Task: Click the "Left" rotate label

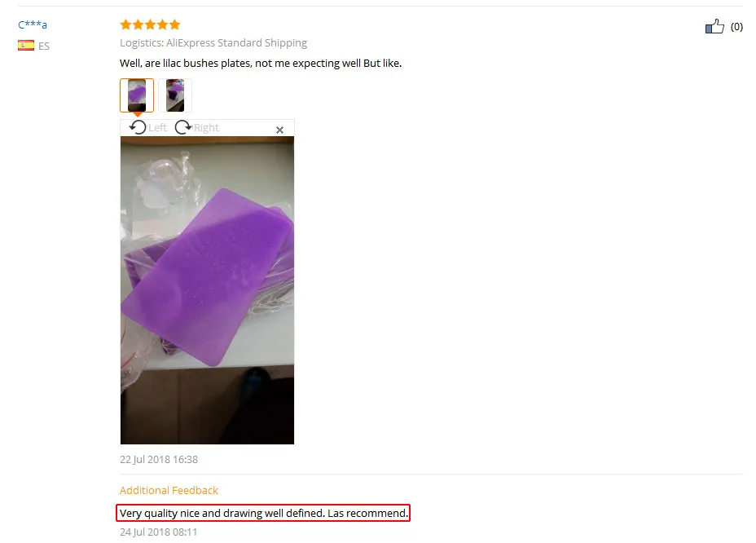Action: click(x=158, y=127)
